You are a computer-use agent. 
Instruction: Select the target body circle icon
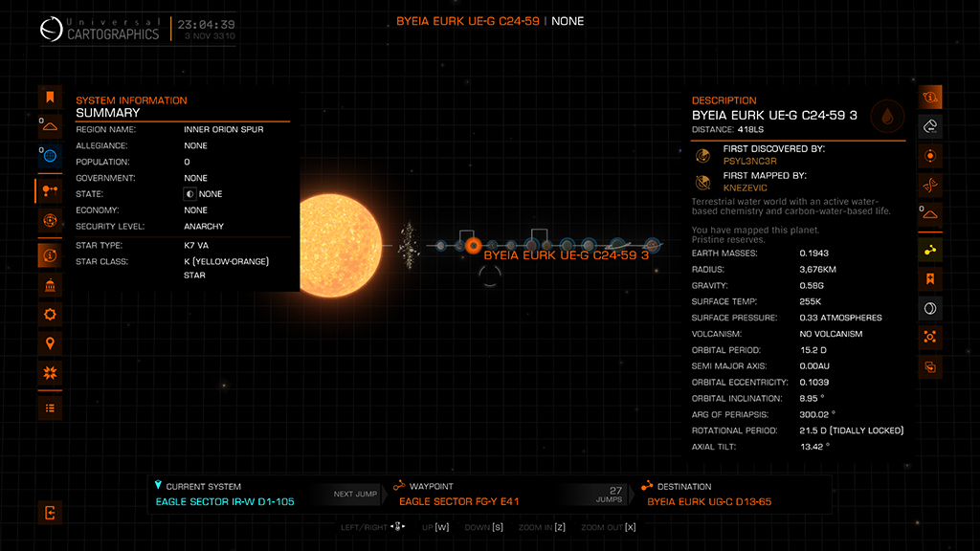[x=930, y=156]
